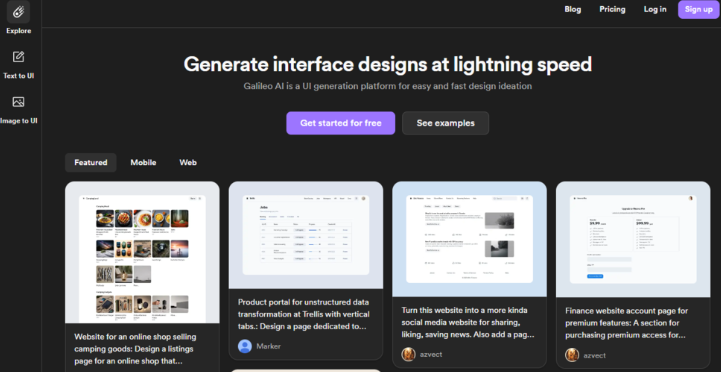Select the Text to UI pencil icon
The width and height of the screenshot is (721, 372).
coord(18,57)
